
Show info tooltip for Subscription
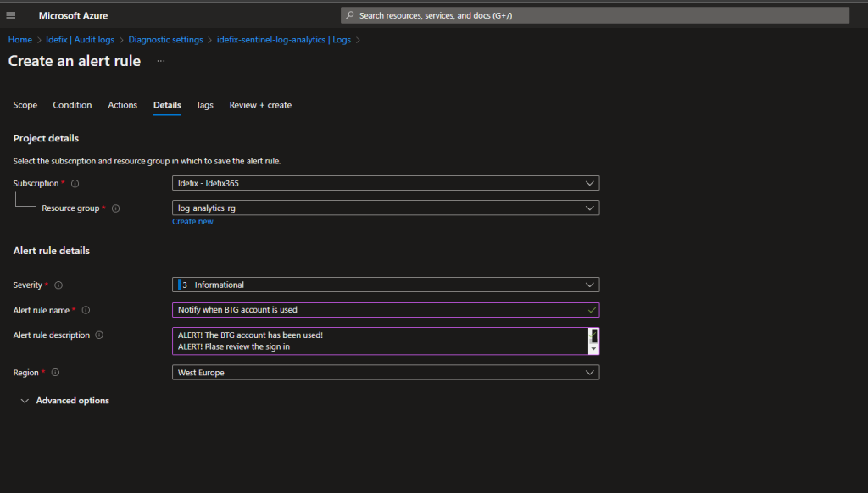(75, 184)
